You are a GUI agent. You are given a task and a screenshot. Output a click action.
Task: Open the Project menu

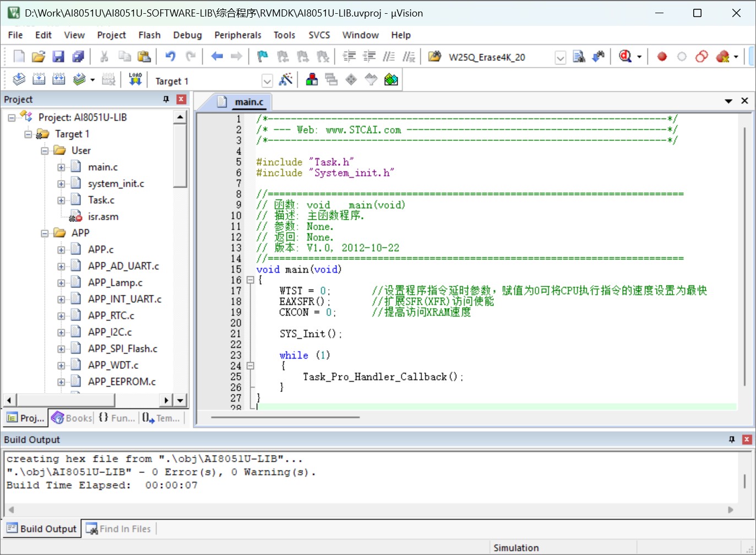(111, 35)
